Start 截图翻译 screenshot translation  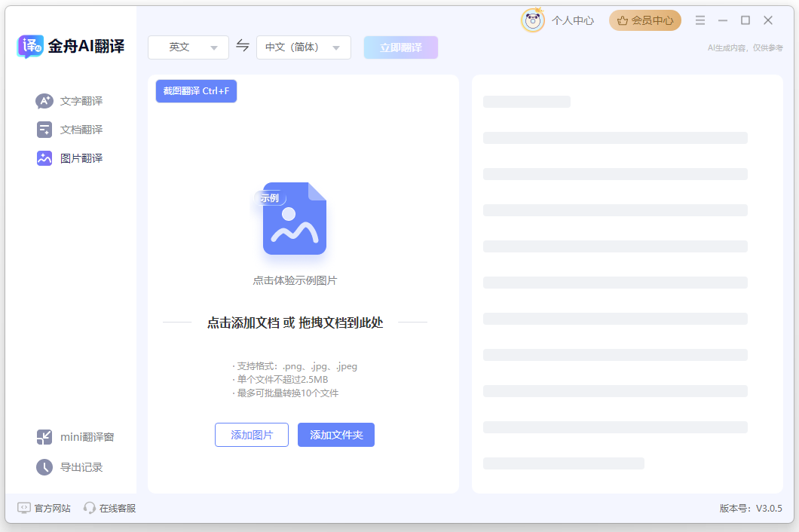pos(196,90)
